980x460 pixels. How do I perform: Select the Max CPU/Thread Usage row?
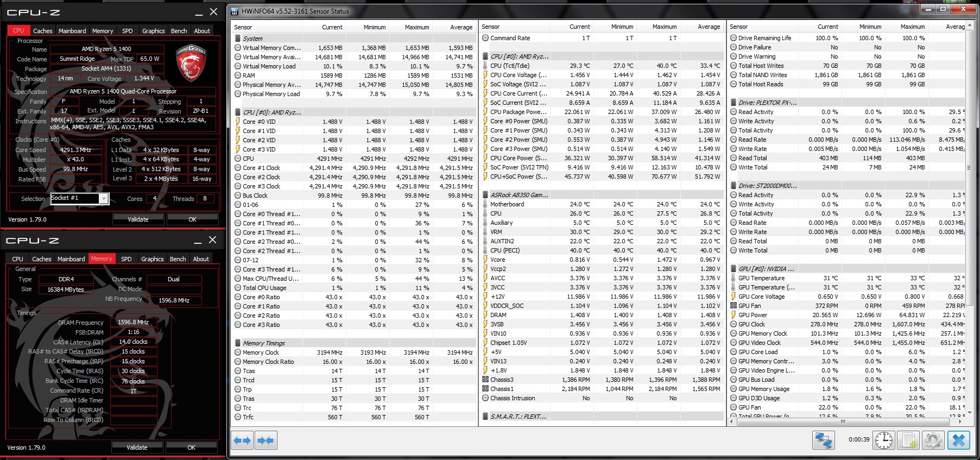point(355,279)
